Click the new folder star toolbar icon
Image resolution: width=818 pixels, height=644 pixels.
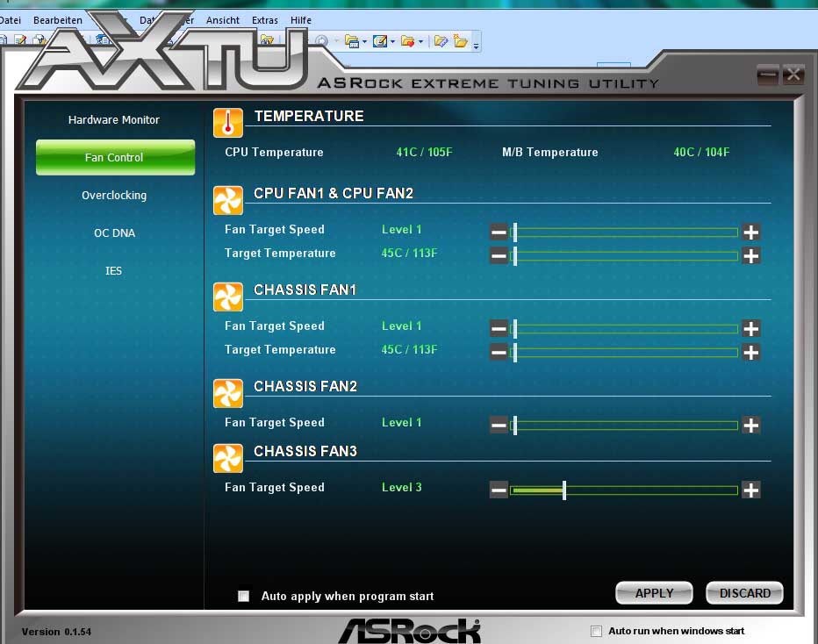point(460,41)
